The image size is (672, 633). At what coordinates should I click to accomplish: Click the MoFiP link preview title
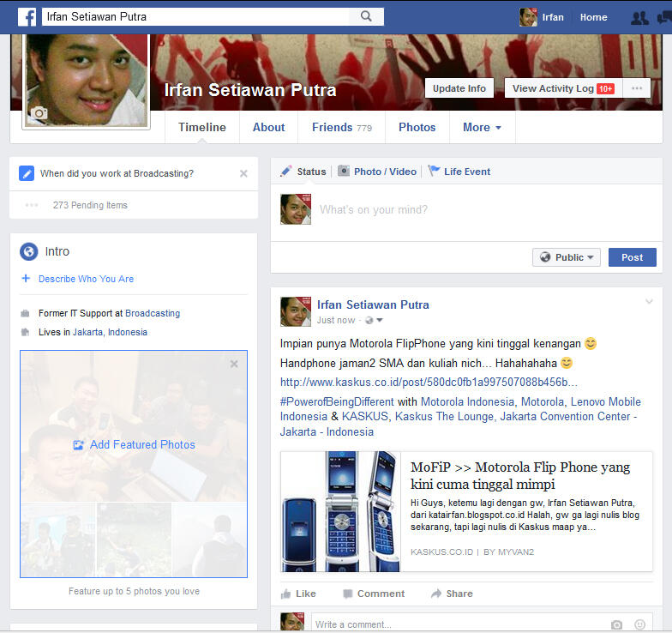(520, 475)
